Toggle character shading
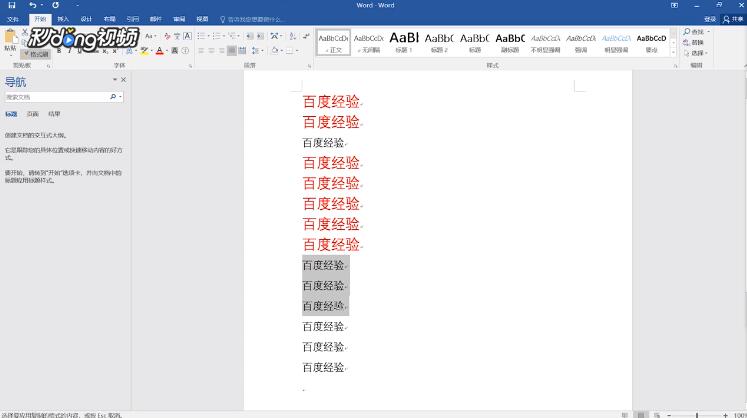 (x=175, y=51)
